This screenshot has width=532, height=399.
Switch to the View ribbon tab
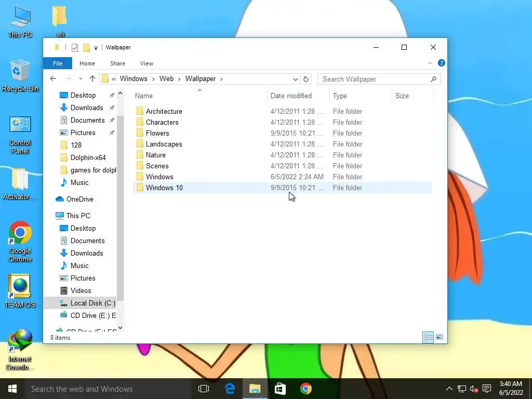tap(147, 63)
